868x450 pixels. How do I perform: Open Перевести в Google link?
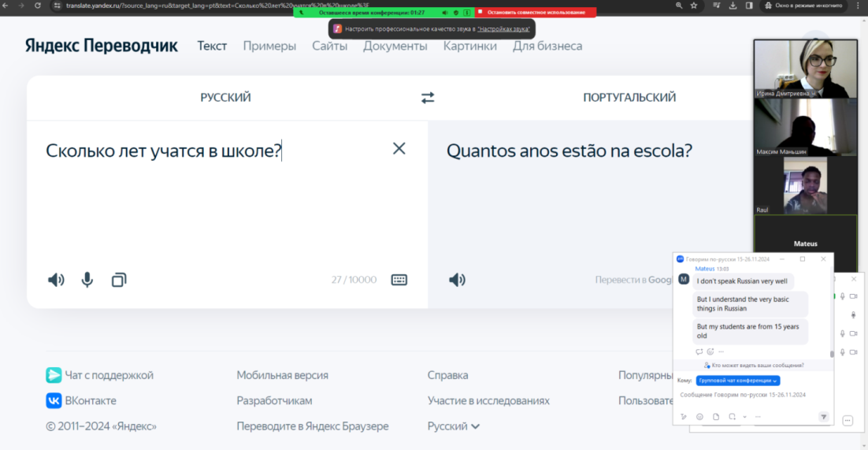click(x=634, y=280)
